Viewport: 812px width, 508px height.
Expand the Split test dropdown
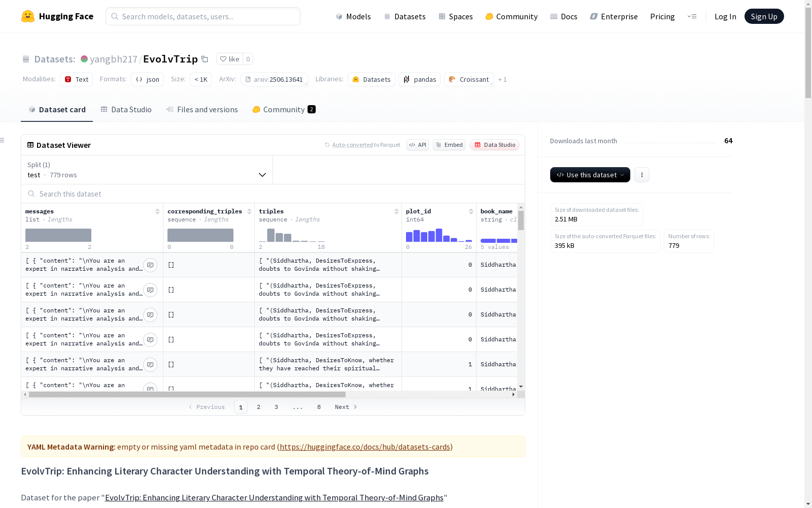[x=147, y=170]
